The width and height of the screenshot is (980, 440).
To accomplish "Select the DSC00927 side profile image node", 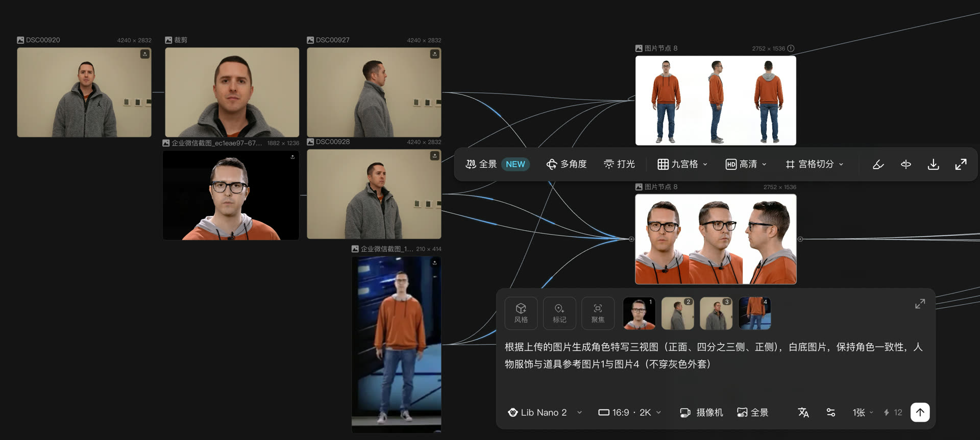I will tap(374, 92).
